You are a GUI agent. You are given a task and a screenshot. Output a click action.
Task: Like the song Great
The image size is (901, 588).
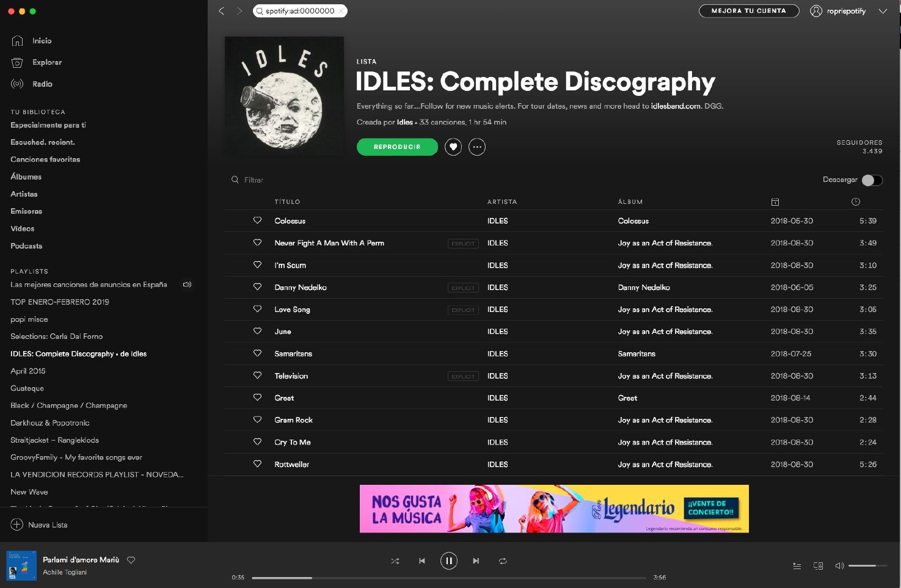(257, 397)
